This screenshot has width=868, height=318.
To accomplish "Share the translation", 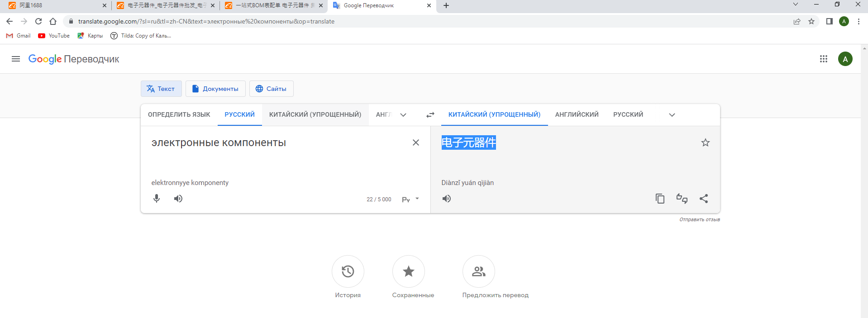I will pyautogui.click(x=704, y=199).
